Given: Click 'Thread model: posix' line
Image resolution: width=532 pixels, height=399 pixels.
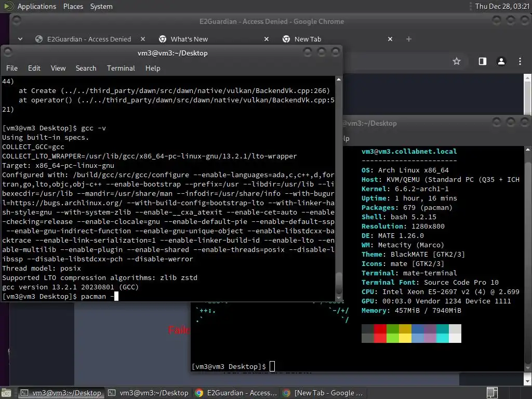Looking at the screenshot, I should click(42, 269).
